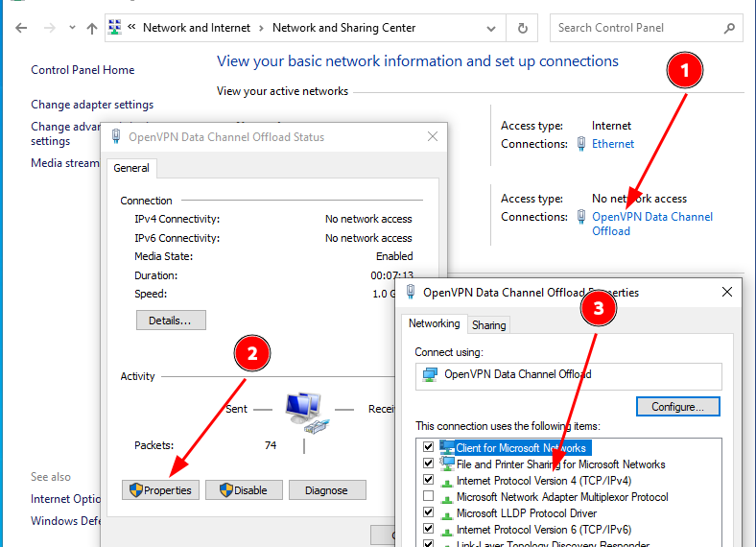
Task: Click network adapter icon in Connect using
Action: (430, 374)
